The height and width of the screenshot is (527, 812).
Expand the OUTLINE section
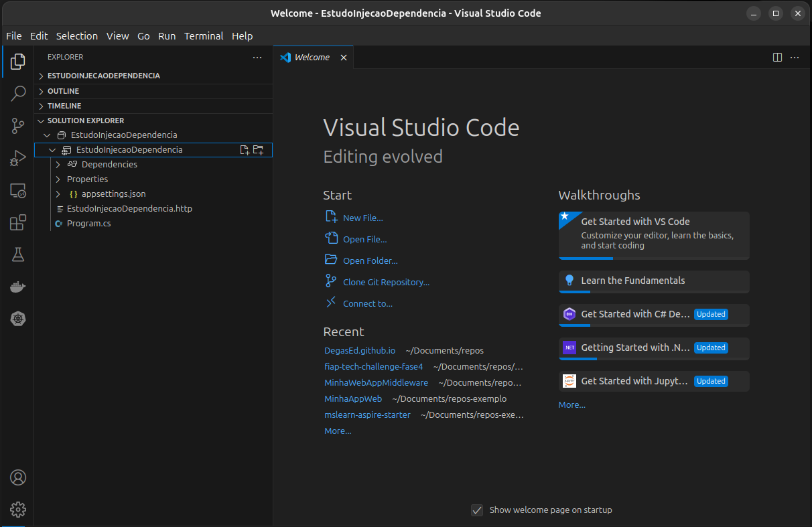coord(42,91)
